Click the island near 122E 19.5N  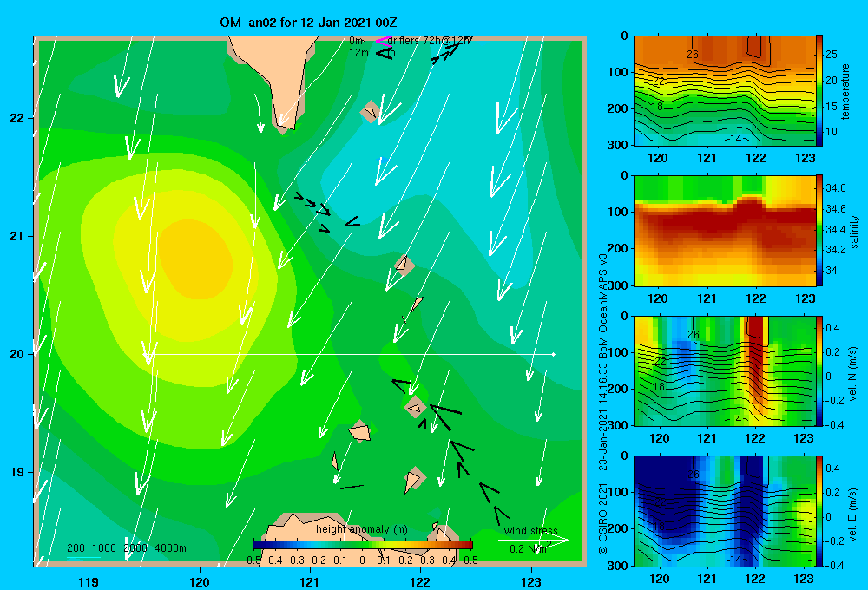coord(415,407)
